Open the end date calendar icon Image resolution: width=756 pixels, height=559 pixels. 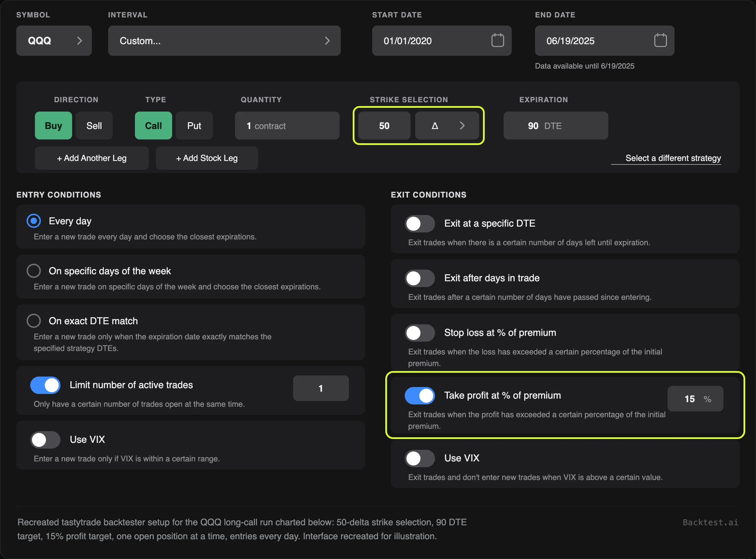click(660, 40)
